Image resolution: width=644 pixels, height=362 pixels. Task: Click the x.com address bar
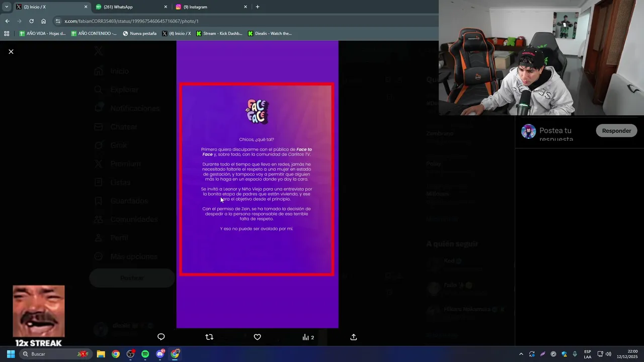point(246,21)
